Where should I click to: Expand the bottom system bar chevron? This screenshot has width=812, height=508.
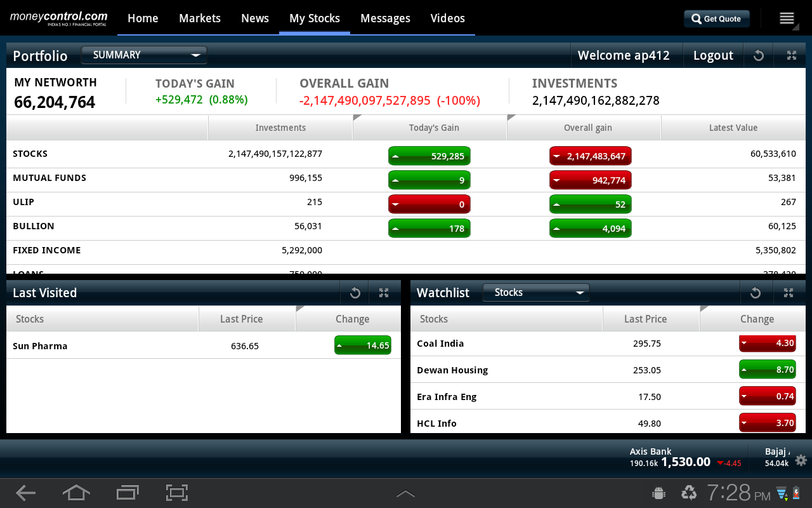(x=405, y=493)
